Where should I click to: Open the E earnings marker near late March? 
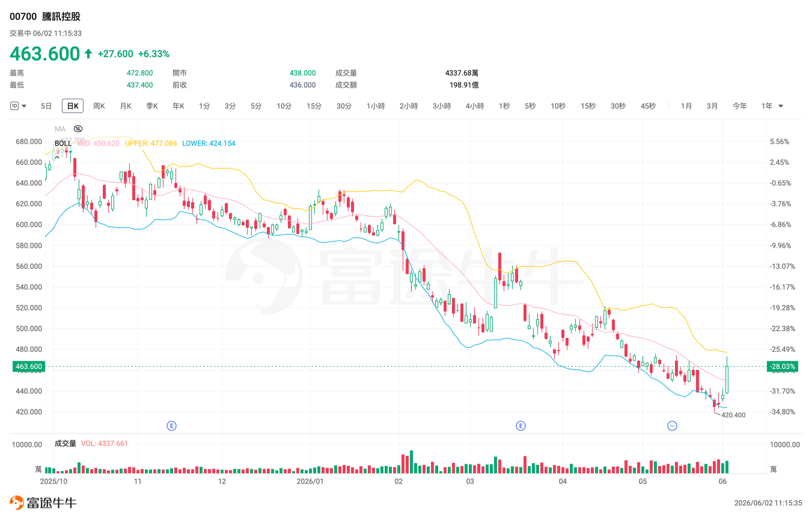tap(520, 426)
